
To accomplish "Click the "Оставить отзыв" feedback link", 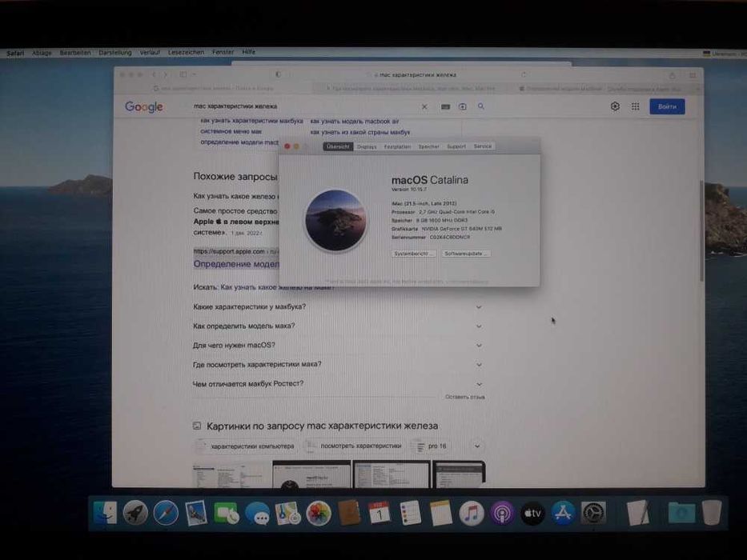I will click(465, 397).
